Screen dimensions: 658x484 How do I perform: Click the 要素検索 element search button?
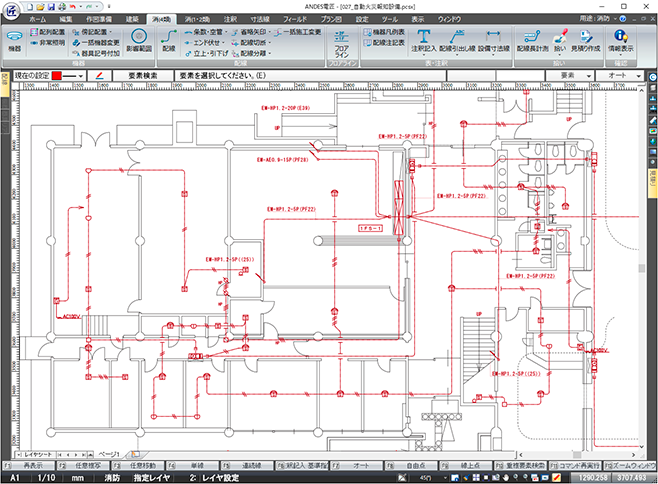coord(143,76)
